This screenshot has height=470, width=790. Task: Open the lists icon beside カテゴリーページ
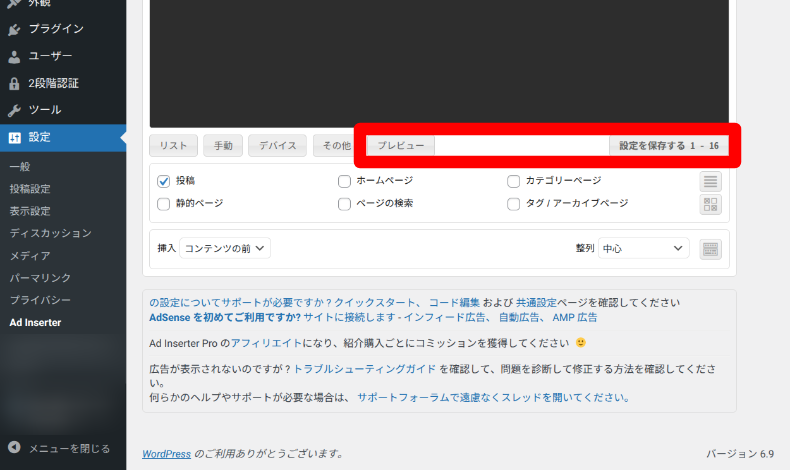click(x=710, y=181)
